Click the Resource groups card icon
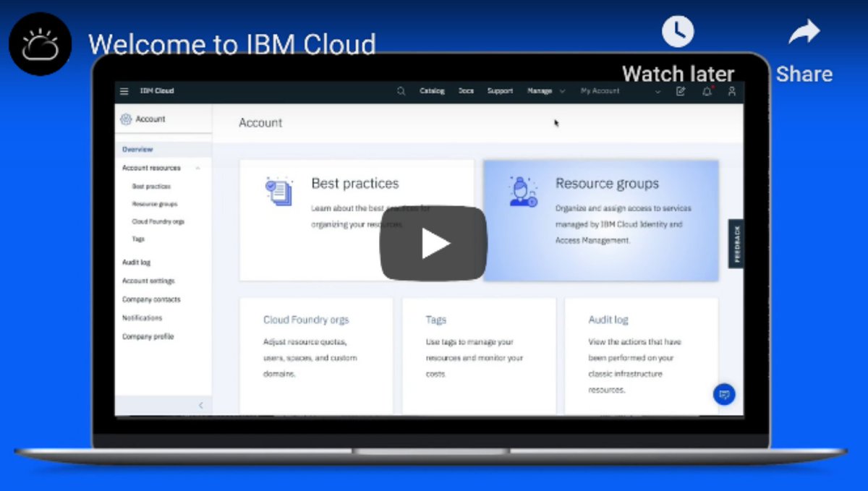 523,192
